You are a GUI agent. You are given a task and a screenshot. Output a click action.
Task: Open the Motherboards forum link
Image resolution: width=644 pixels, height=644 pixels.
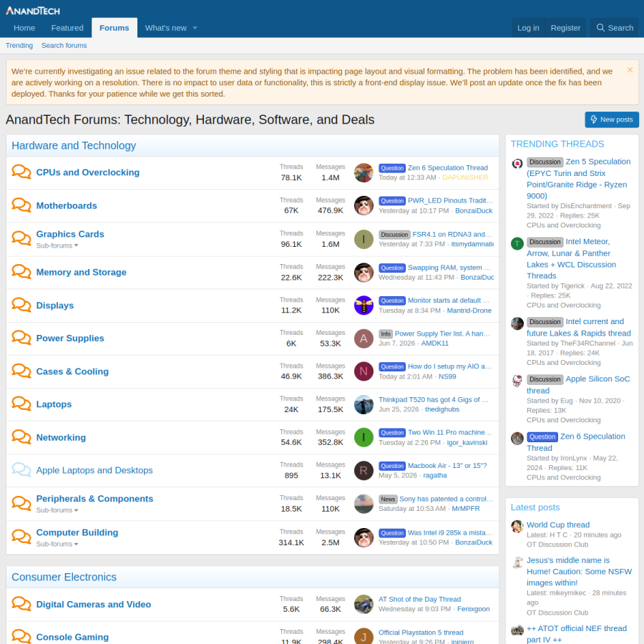coord(67,205)
